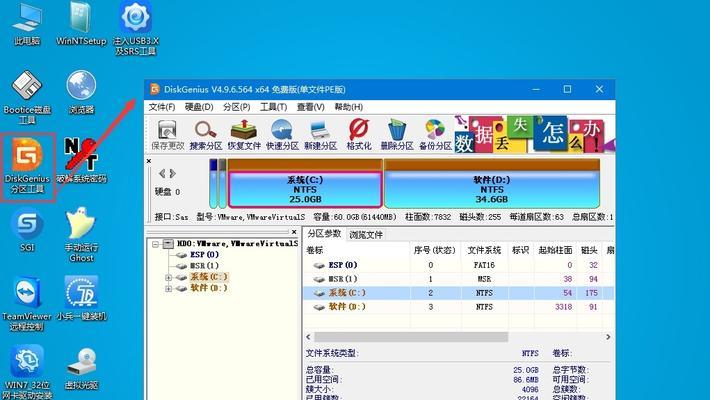Image resolution: width=710 pixels, height=400 pixels.
Task: Select 软件(D:) label in the disk tree
Action: click(209, 288)
